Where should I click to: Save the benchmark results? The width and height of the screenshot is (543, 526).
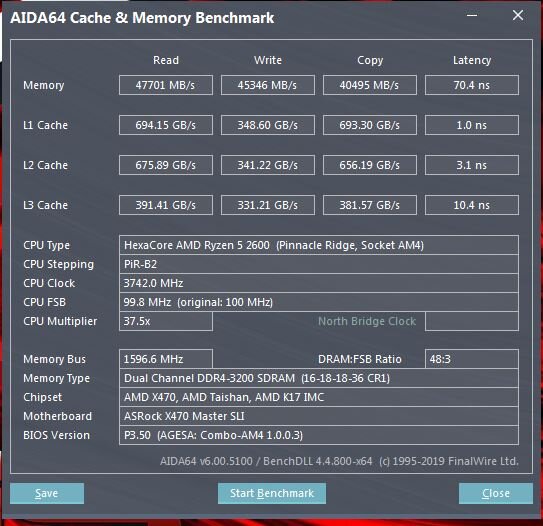47,493
